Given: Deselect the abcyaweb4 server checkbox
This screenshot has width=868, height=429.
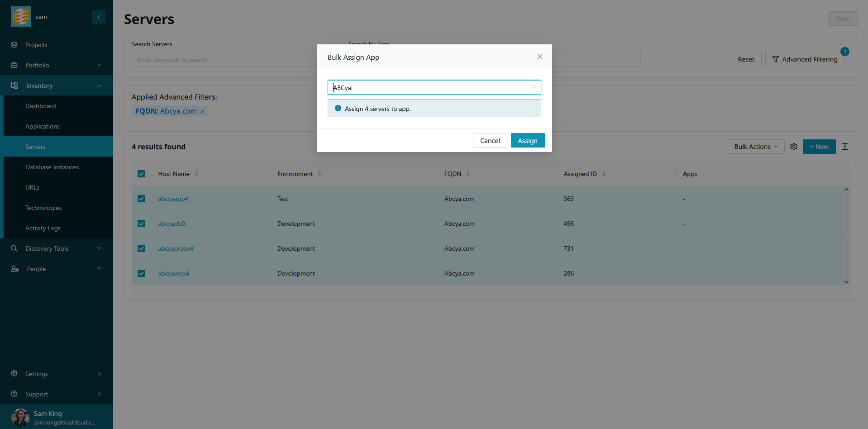Looking at the screenshot, I should 141,273.
